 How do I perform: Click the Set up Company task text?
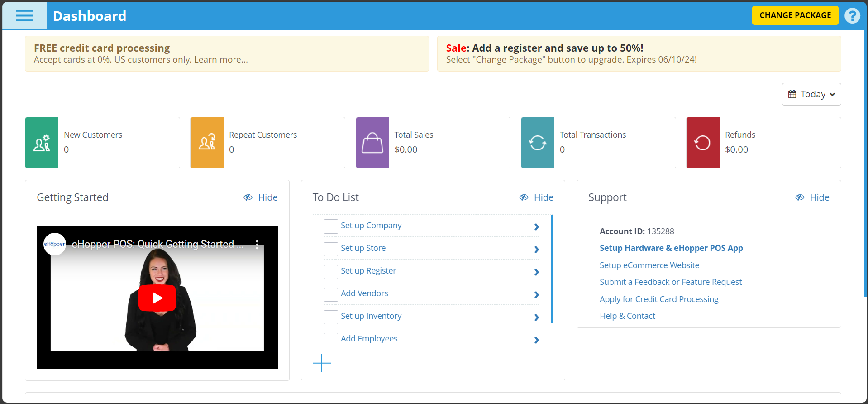[x=371, y=225]
